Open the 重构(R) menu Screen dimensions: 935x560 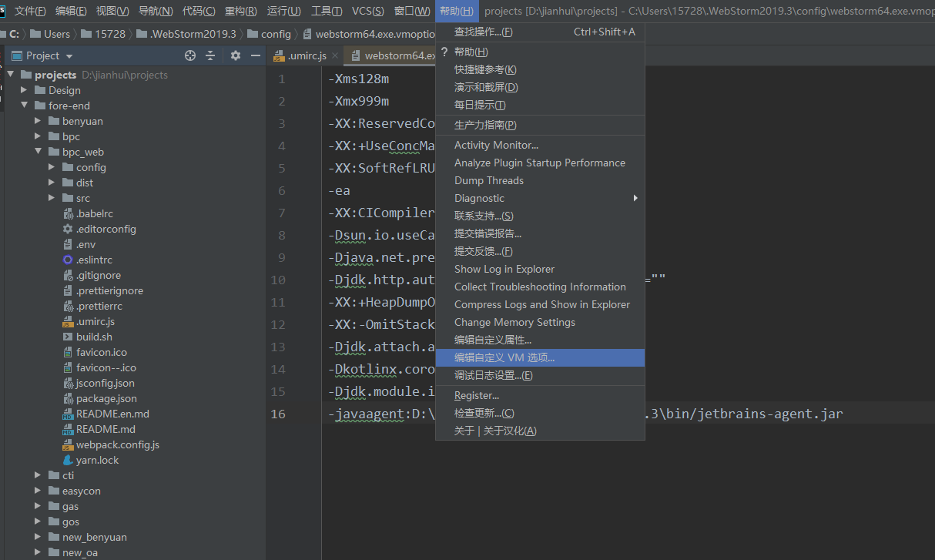[x=241, y=11]
